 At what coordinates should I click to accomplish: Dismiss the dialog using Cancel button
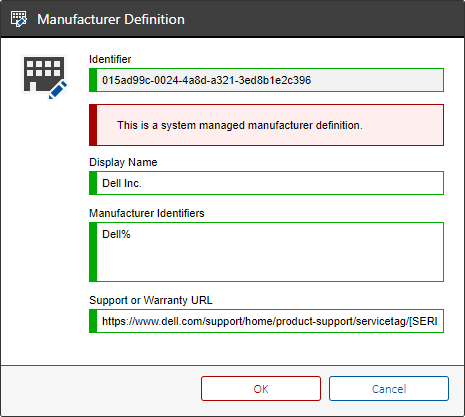tap(389, 389)
